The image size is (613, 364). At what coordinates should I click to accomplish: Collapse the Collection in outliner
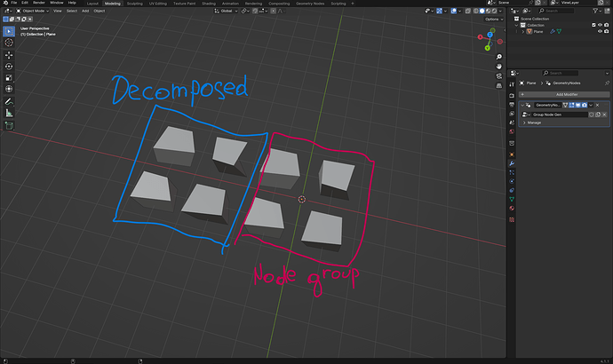tap(516, 25)
